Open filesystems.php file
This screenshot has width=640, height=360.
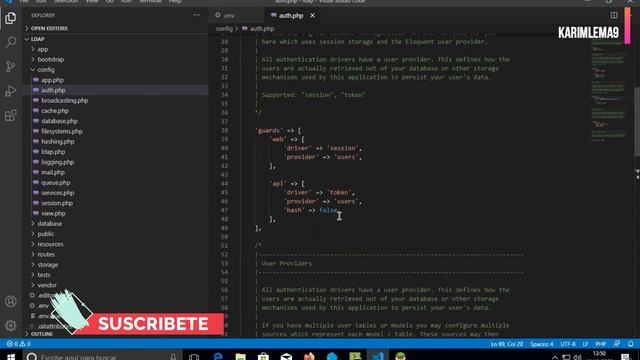[x=62, y=131]
